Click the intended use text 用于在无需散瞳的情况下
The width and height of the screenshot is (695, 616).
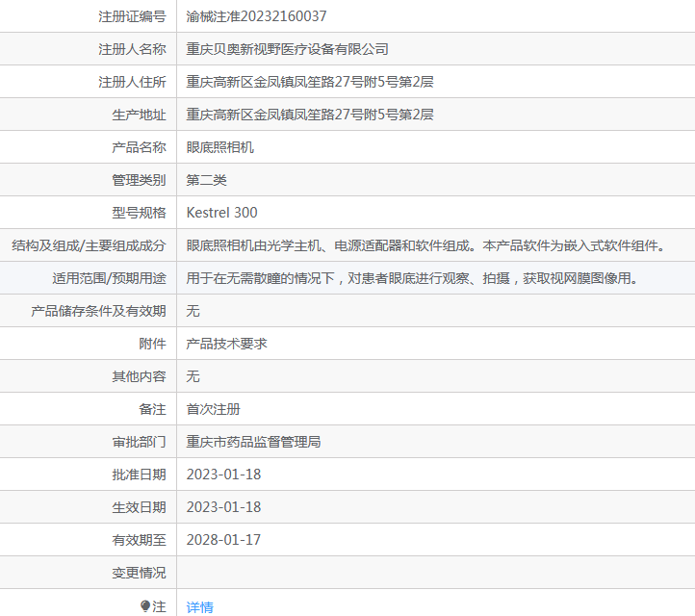pos(412,278)
